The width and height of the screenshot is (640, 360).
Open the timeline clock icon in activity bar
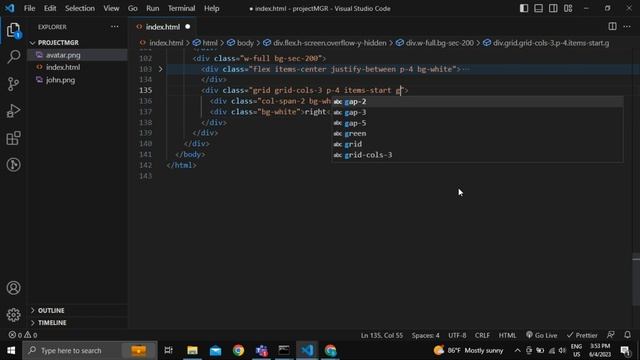click(x=13, y=164)
